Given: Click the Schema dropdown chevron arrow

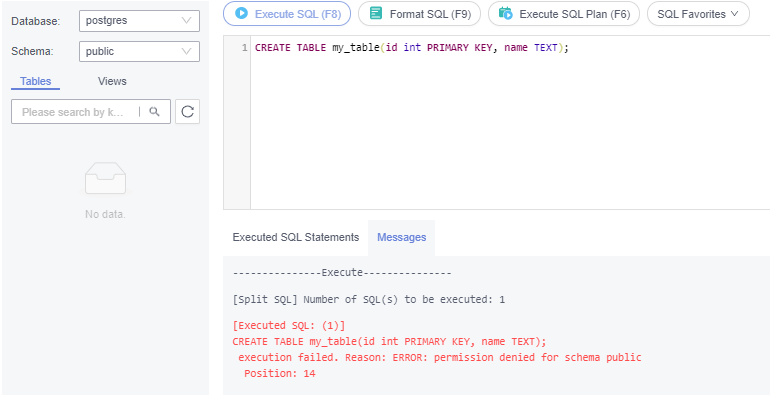Looking at the screenshot, I should tap(186, 51).
